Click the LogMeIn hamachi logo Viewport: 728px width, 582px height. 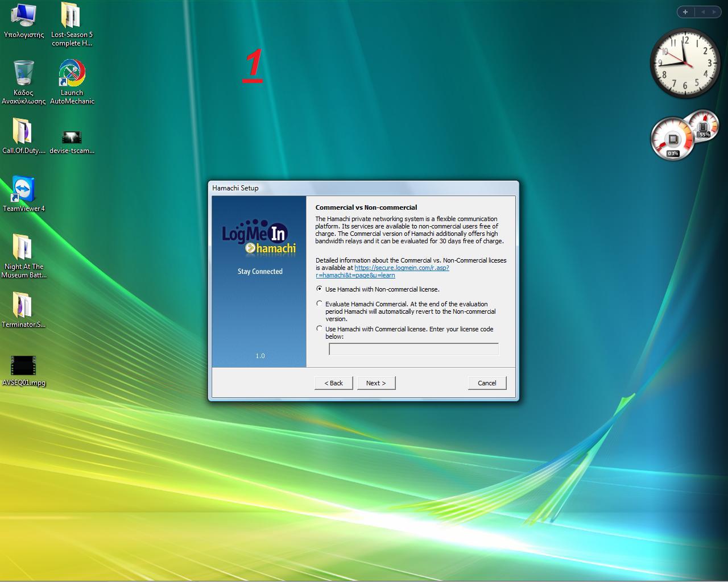click(259, 236)
